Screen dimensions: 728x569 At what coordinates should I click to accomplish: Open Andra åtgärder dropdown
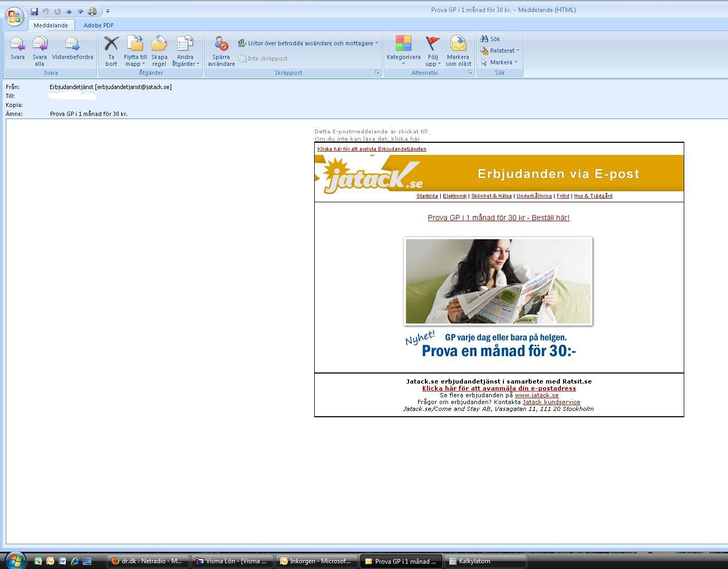pos(185,51)
